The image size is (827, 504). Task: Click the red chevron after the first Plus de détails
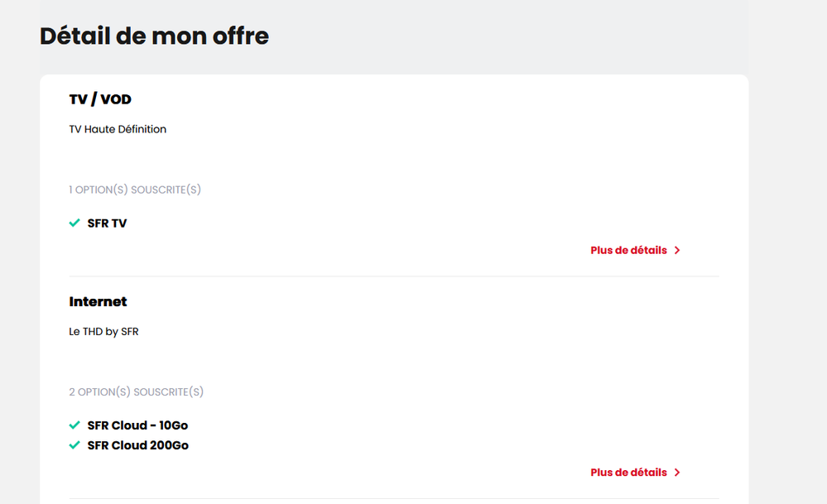pos(676,250)
